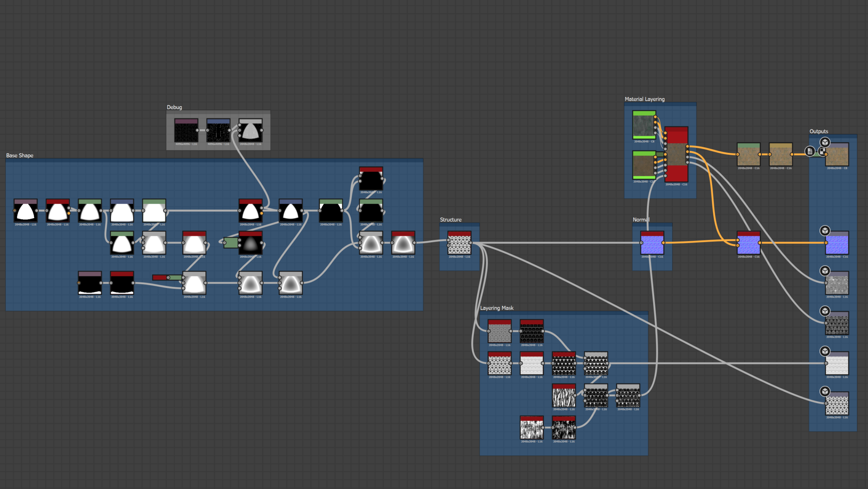Viewport: 868px width, 489px height.
Task: Select top green-bordered node in Material Layering
Action: click(644, 126)
